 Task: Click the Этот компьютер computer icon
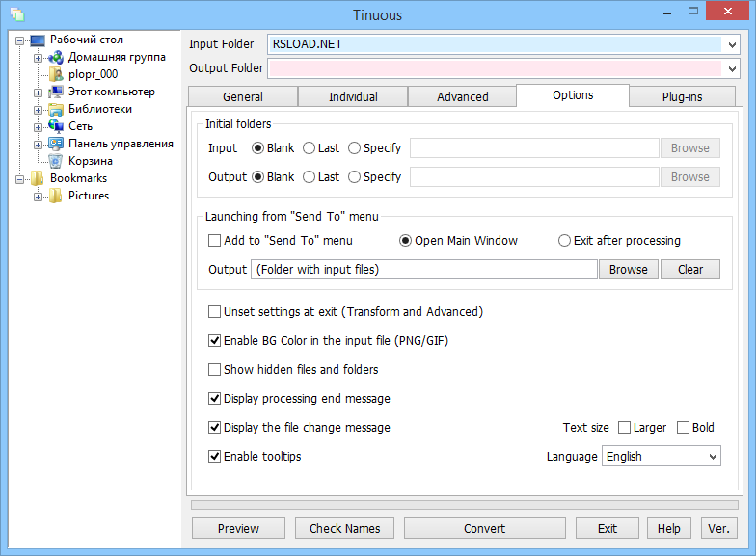click(x=56, y=92)
